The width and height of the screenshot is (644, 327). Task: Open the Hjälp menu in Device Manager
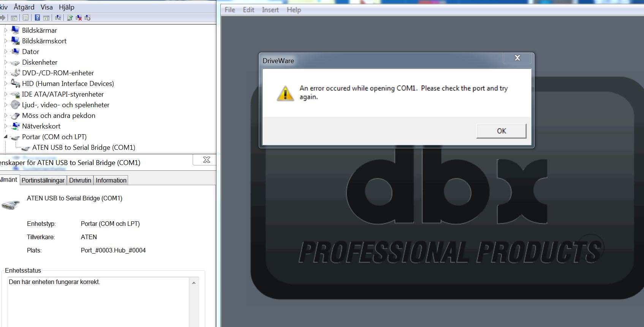tap(66, 7)
